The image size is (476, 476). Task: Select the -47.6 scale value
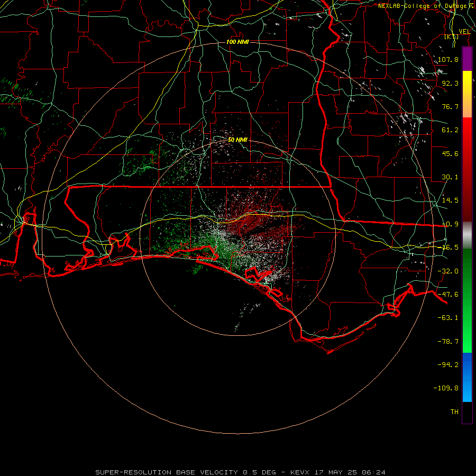(448, 295)
